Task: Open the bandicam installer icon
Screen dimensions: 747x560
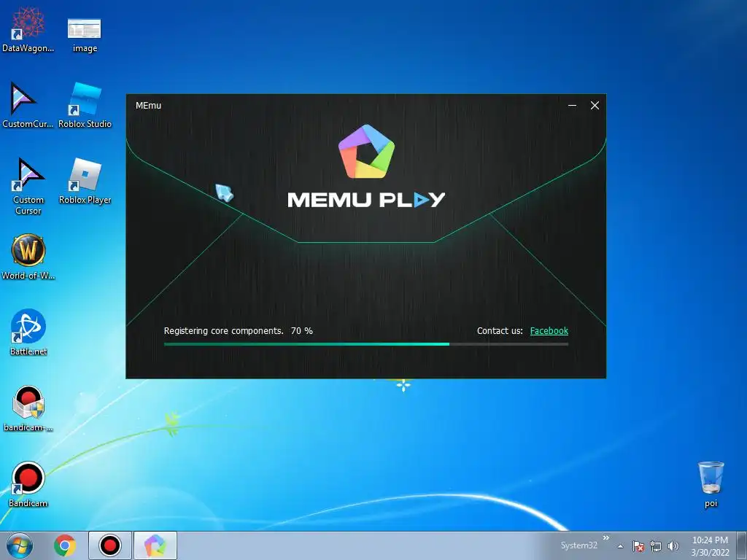Action: 28,408
